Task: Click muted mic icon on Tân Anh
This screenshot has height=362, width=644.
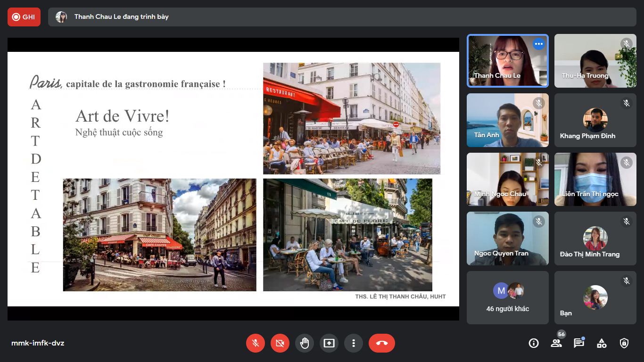Action: tap(539, 103)
